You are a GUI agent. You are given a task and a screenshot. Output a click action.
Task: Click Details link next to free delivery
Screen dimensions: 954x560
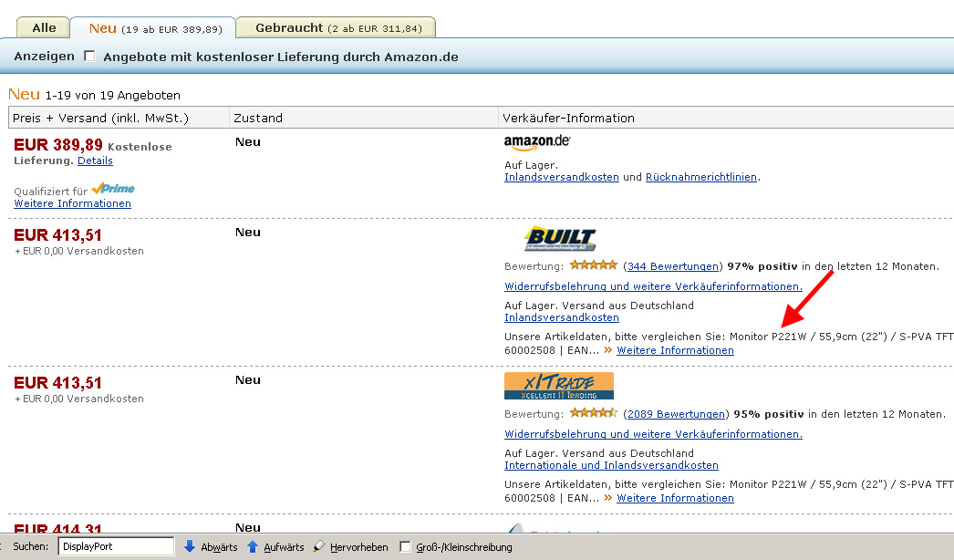click(95, 161)
